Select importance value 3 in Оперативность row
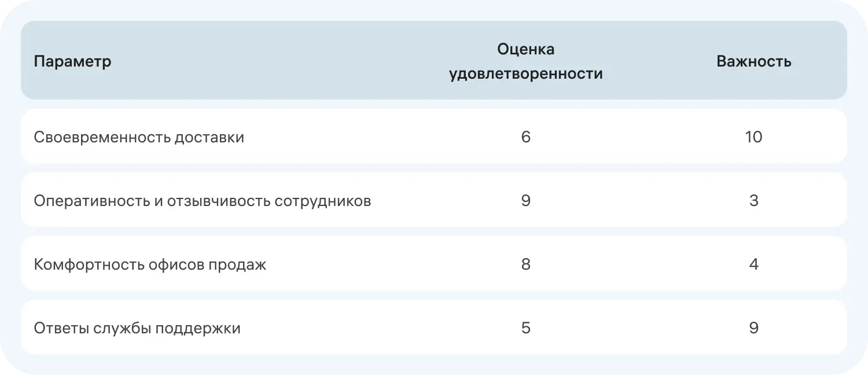The image size is (868, 375). [753, 201]
